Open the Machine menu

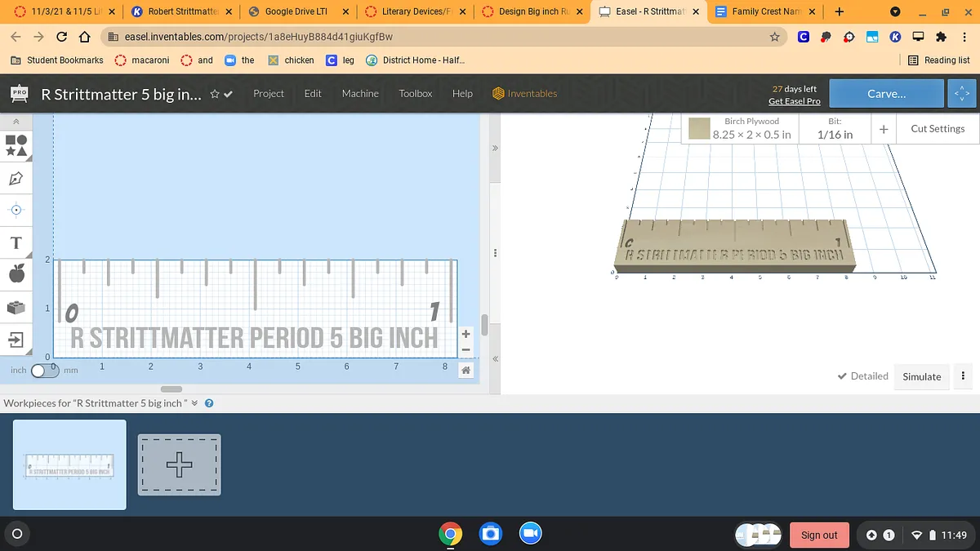pos(360,94)
